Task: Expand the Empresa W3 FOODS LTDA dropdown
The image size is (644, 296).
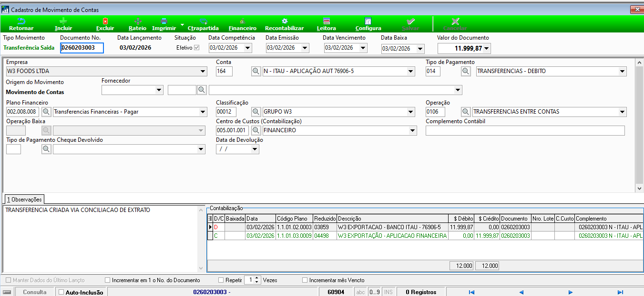Action: [x=203, y=72]
